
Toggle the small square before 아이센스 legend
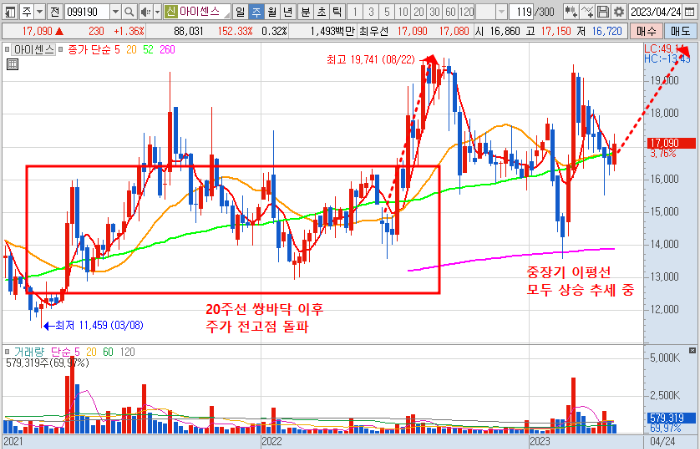point(7,50)
